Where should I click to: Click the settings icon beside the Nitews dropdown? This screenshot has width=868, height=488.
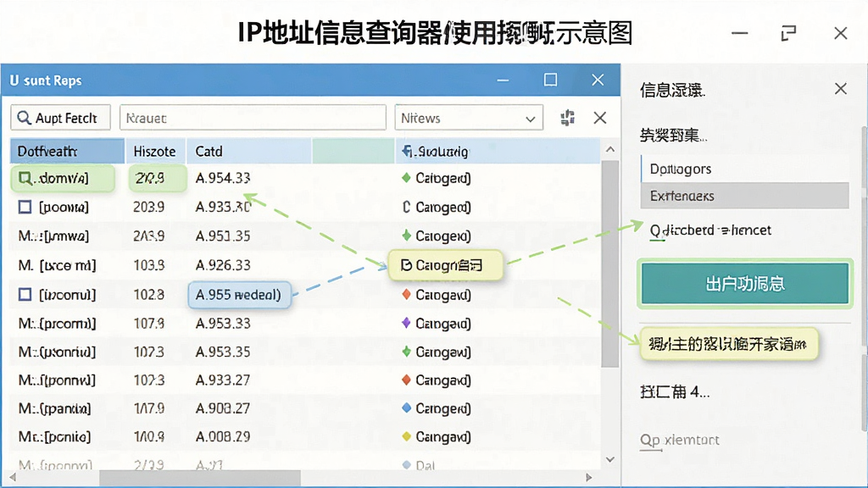click(567, 117)
